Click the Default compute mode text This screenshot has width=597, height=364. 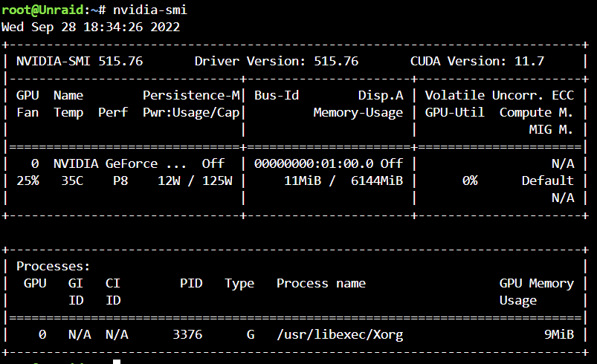[x=547, y=181]
